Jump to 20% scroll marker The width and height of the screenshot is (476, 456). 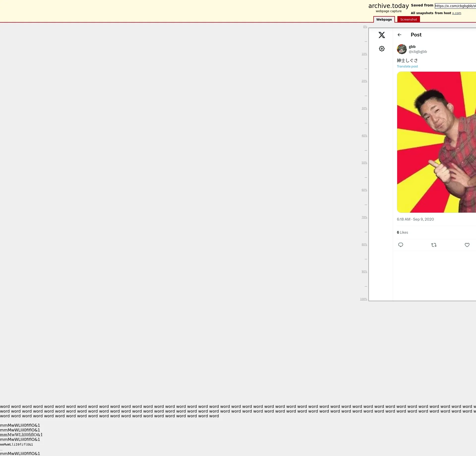[x=364, y=81]
